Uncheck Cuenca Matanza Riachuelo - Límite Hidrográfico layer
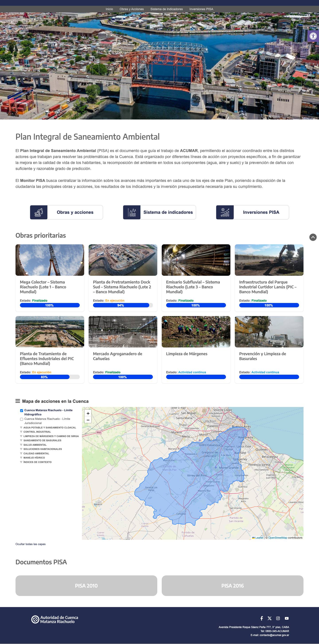The image size is (319, 644). [21, 411]
